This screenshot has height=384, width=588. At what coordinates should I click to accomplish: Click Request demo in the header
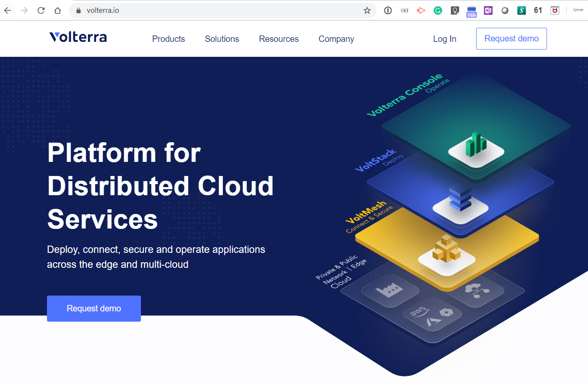[512, 38]
